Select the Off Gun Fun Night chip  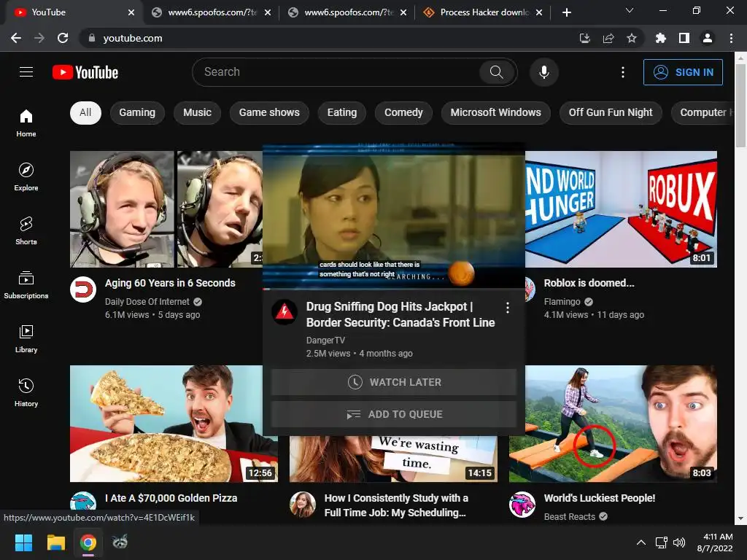[611, 113]
